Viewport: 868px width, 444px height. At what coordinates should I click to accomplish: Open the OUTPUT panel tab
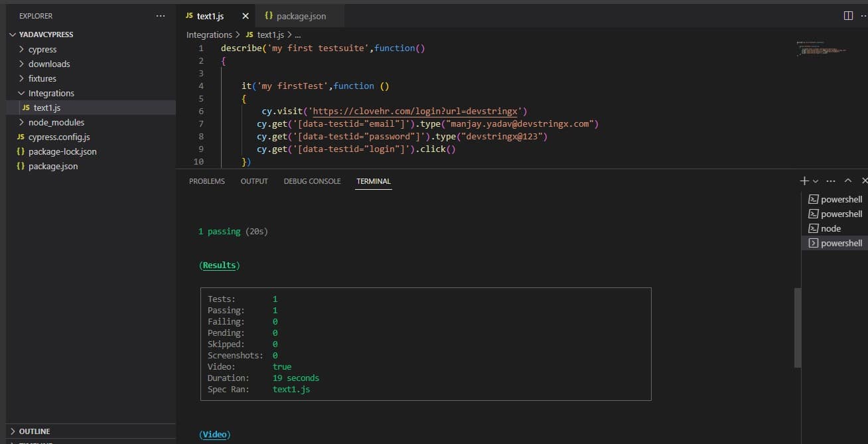click(x=254, y=181)
